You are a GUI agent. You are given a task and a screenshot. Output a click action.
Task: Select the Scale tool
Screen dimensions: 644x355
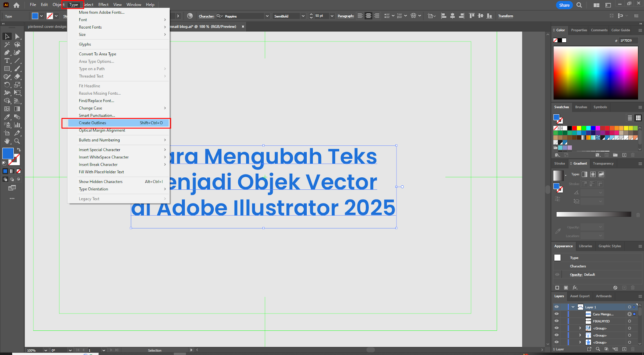pyautogui.click(x=17, y=85)
